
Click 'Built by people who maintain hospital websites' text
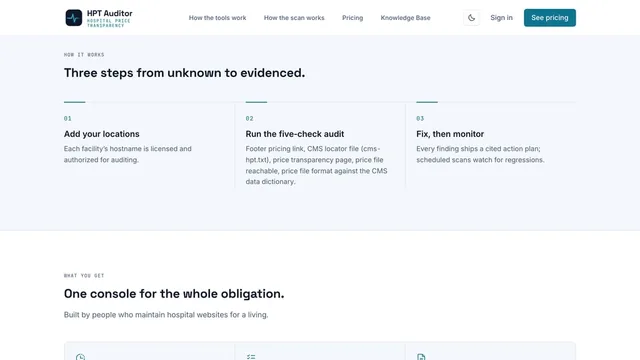(166, 315)
